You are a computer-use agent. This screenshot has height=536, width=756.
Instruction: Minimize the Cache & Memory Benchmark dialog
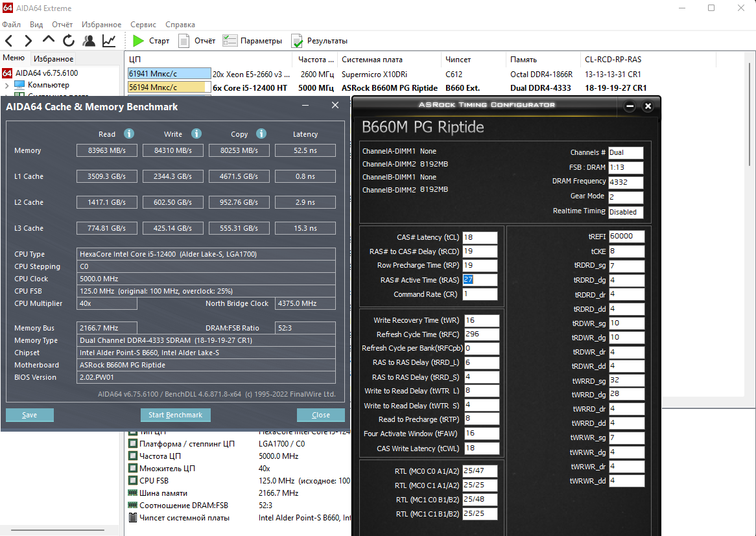click(x=305, y=105)
